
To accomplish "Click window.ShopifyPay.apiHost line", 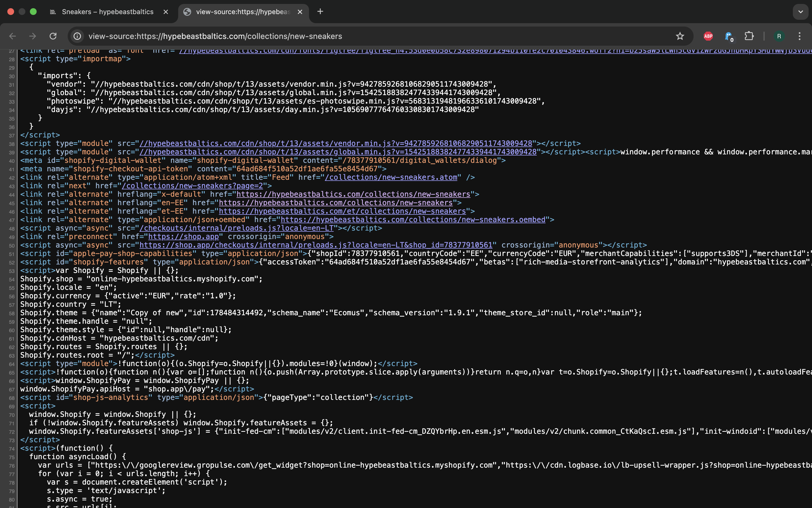I will (137, 389).
